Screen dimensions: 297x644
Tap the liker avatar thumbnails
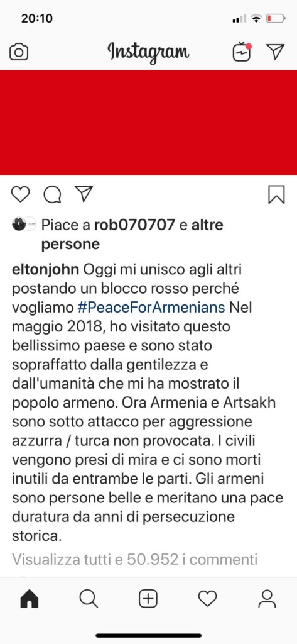coord(24,225)
